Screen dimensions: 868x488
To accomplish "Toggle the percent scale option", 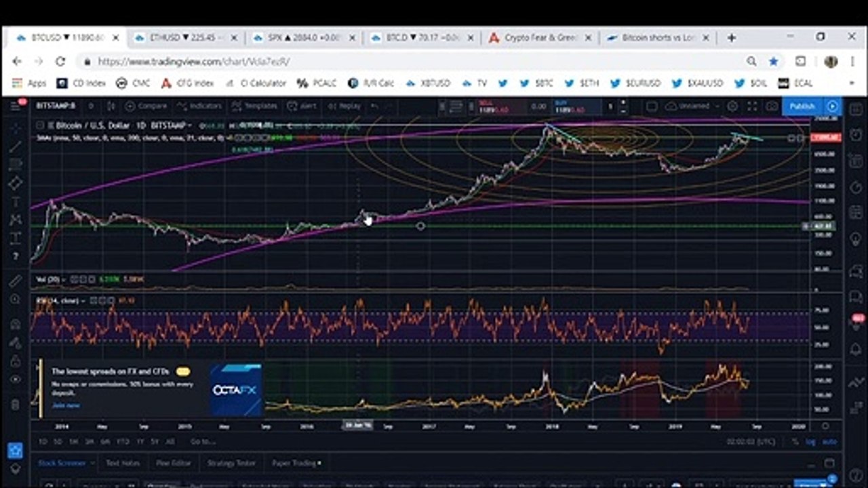I will pos(795,441).
